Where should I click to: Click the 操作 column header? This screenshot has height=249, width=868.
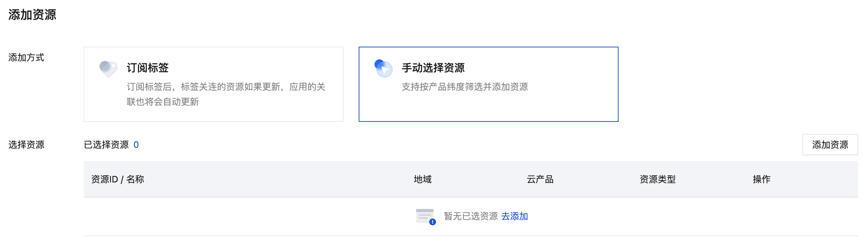click(761, 179)
